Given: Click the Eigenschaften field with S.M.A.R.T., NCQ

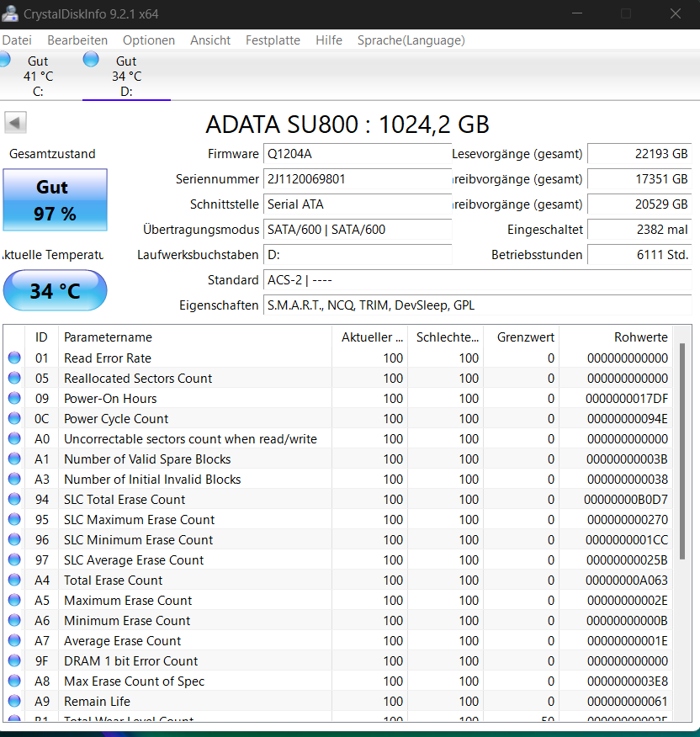Looking at the screenshot, I should point(477,305).
